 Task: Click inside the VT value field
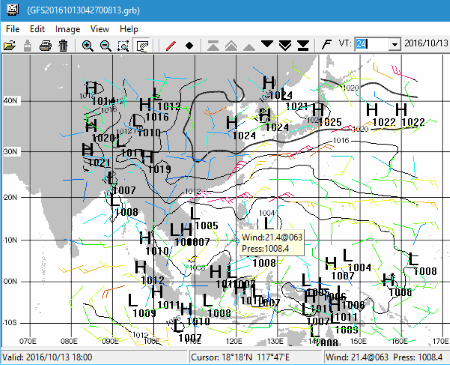tap(372, 44)
